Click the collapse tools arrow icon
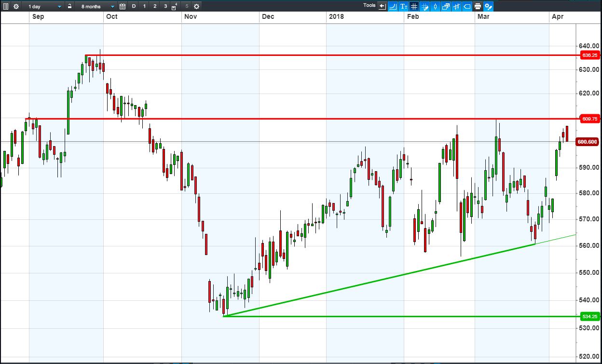 click(382, 6)
